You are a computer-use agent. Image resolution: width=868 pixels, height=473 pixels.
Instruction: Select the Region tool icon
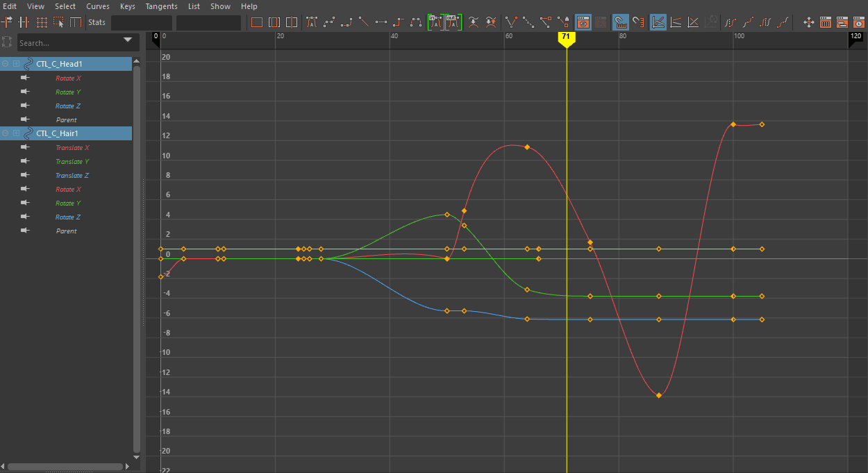pyautogui.click(x=59, y=22)
